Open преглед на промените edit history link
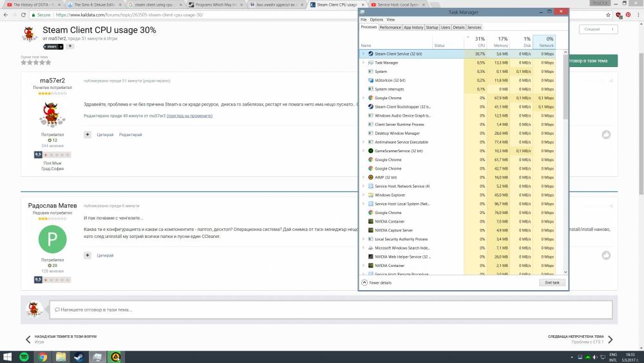Screen dimensions: 644x363 189,116
